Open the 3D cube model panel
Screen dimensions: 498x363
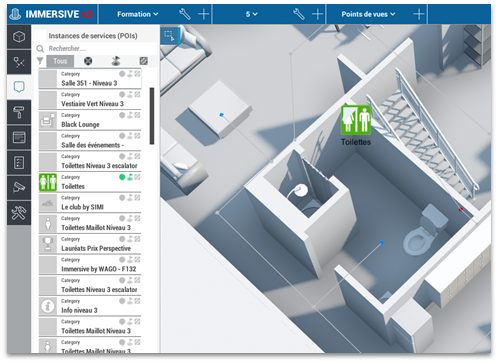(19, 36)
